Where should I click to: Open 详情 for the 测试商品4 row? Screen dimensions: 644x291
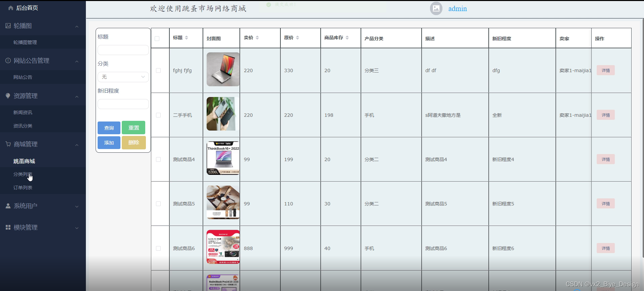pyautogui.click(x=606, y=159)
